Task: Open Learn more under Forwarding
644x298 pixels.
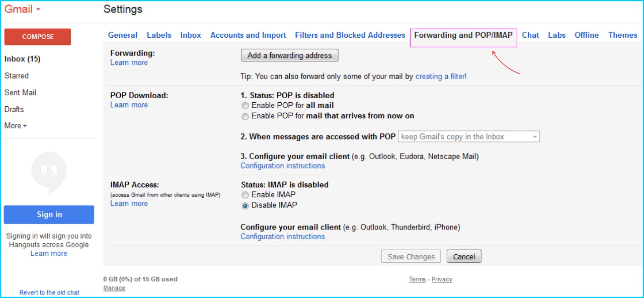Action: click(129, 62)
